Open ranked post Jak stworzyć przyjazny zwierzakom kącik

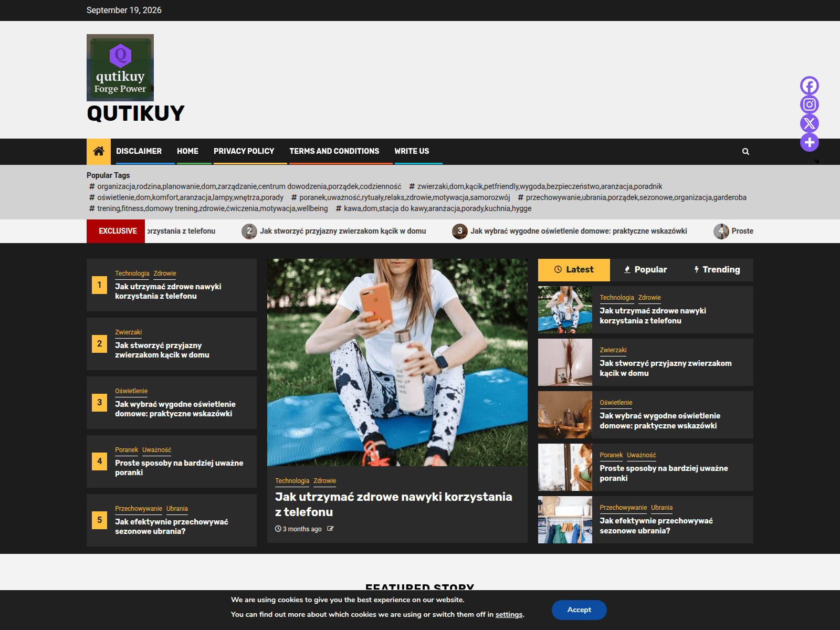pyautogui.click(x=162, y=350)
